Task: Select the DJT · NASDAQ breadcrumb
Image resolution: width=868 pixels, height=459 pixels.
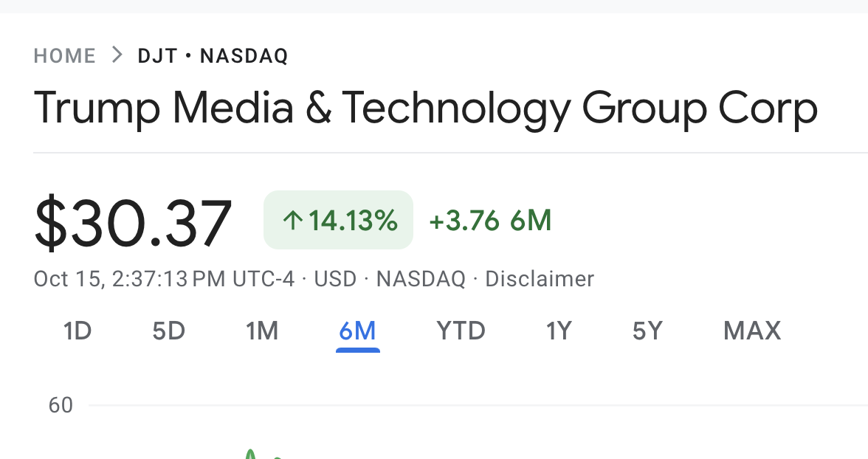Action: [x=213, y=56]
